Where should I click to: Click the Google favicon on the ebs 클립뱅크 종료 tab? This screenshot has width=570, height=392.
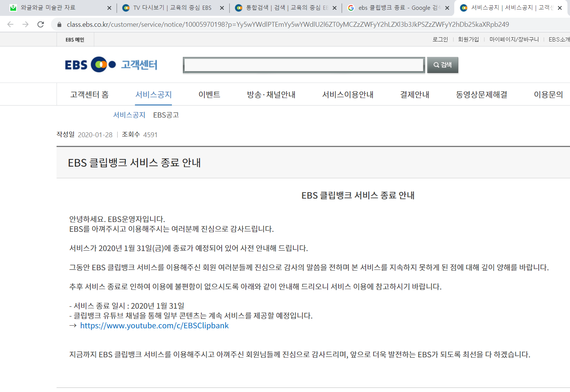pos(351,8)
